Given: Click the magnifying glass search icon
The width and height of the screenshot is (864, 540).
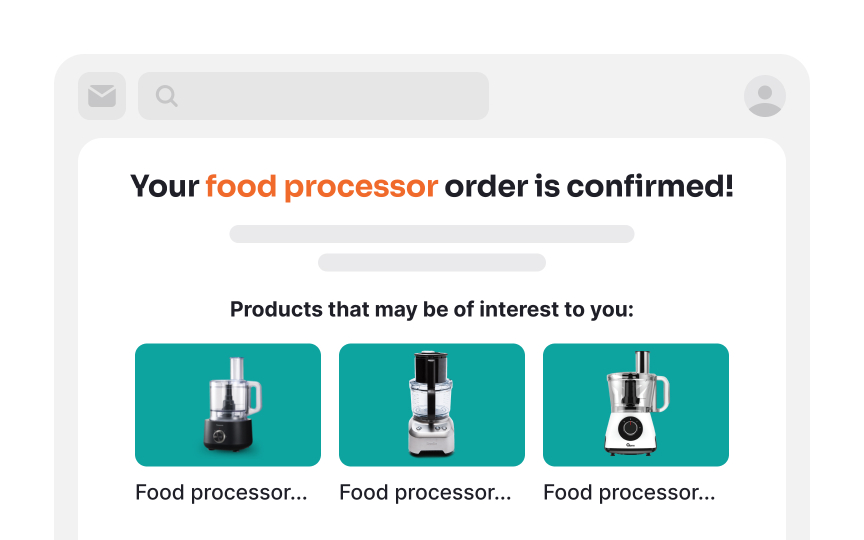Looking at the screenshot, I should [x=166, y=96].
